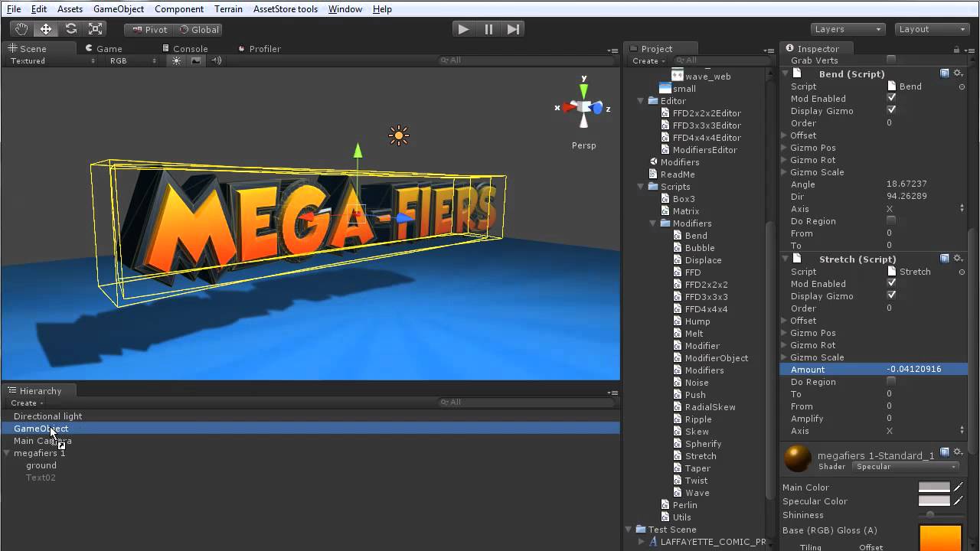Open Hierarchy Create button
980x551 pixels.
26,403
